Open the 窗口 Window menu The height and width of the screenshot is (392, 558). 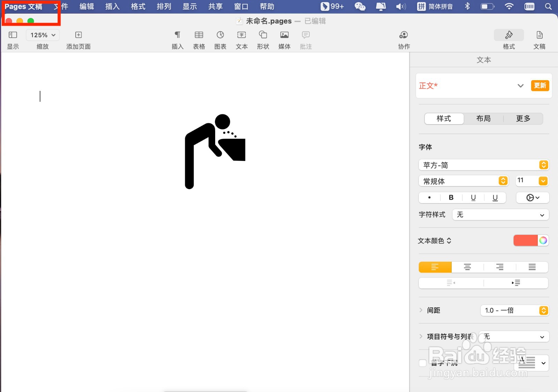241,6
